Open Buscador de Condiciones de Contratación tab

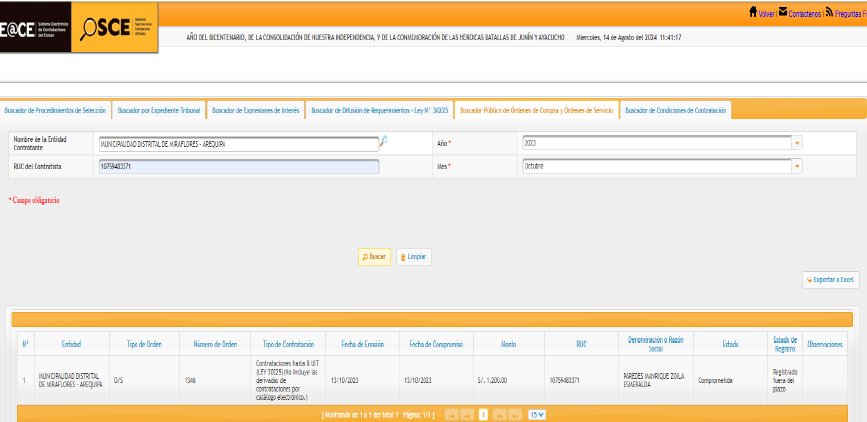tap(676, 110)
